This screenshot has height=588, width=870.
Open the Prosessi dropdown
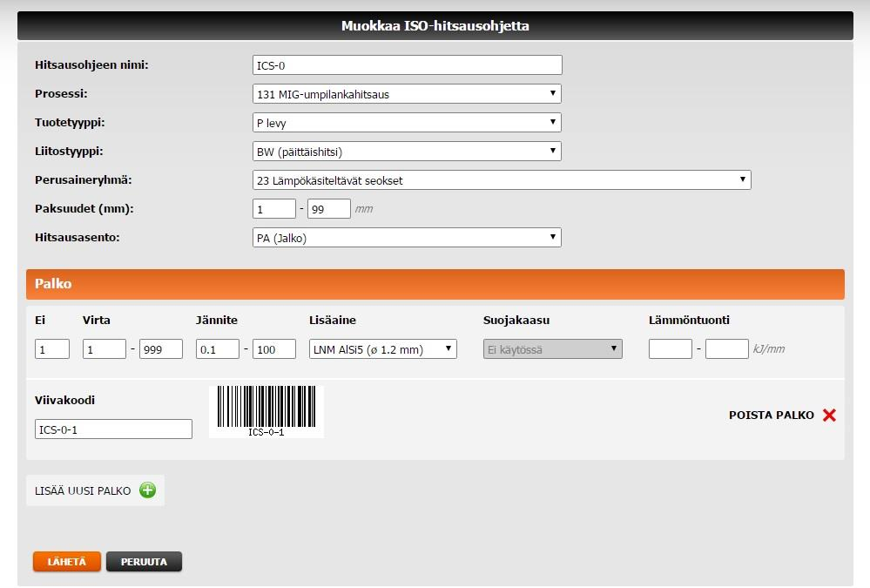[407, 94]
